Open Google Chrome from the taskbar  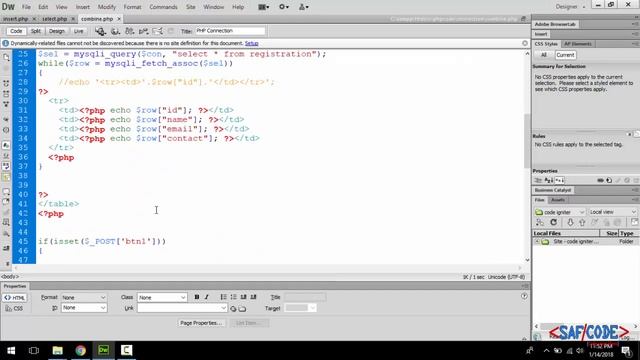pyautogui.click(x=80, y=350)
